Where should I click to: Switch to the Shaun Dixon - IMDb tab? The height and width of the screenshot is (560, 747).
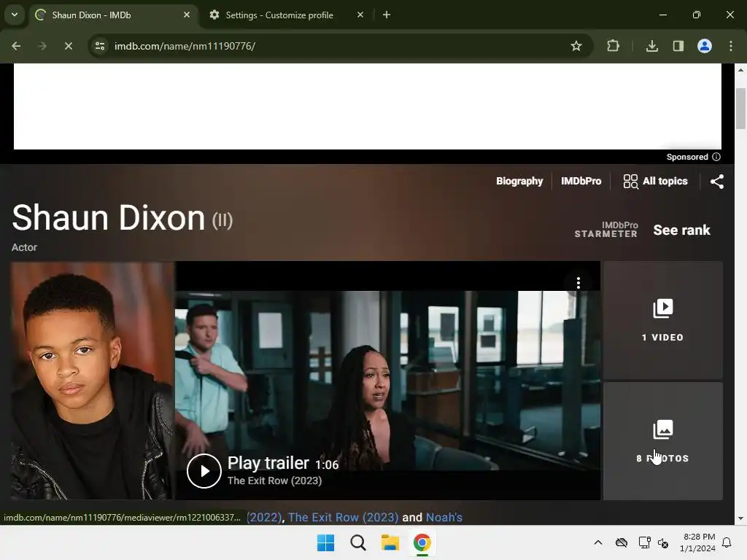(113, 15)
